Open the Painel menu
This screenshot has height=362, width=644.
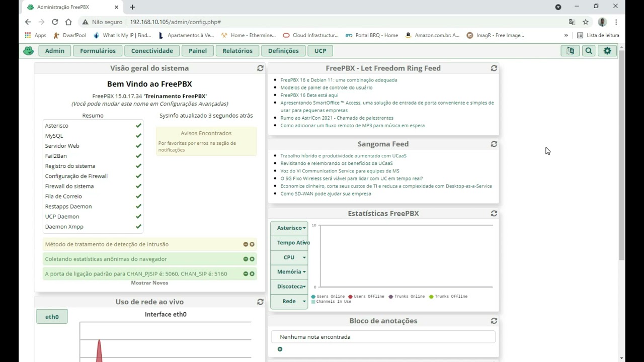(x=198, y=51)
